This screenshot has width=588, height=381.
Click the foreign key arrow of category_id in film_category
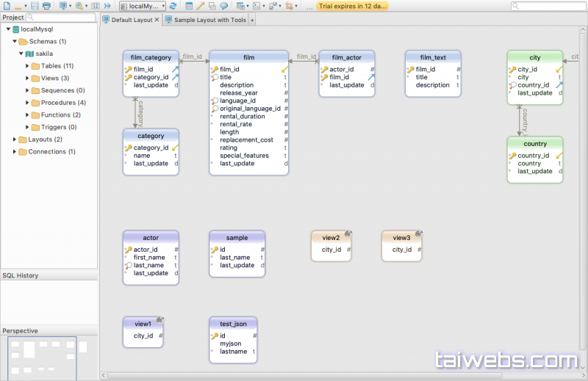[175, 77]
